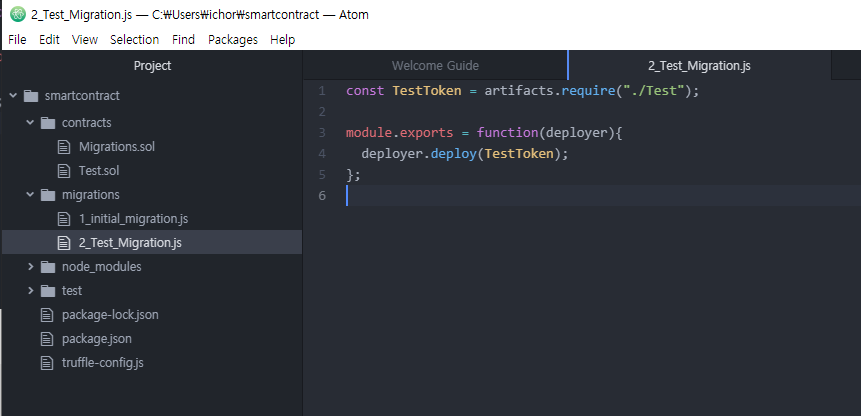Click the Migrations.sol file icon
861x416 pixels.
(x=64, y=147)
